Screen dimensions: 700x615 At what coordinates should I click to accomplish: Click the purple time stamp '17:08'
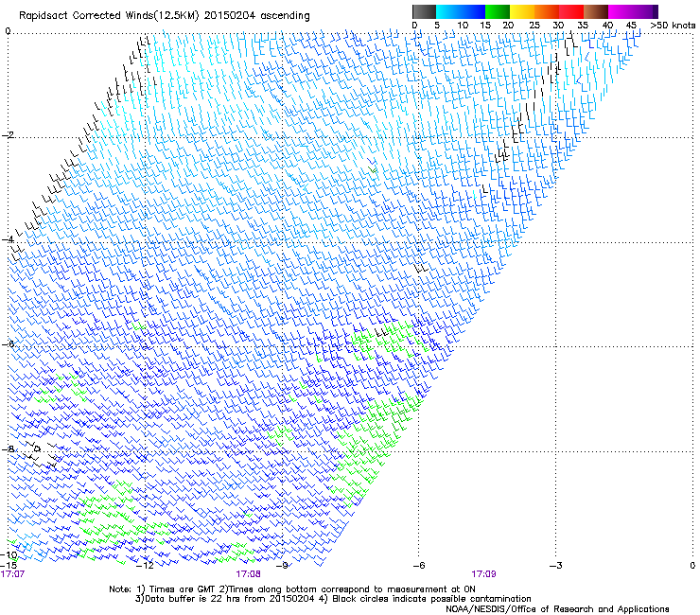(248, 574)
